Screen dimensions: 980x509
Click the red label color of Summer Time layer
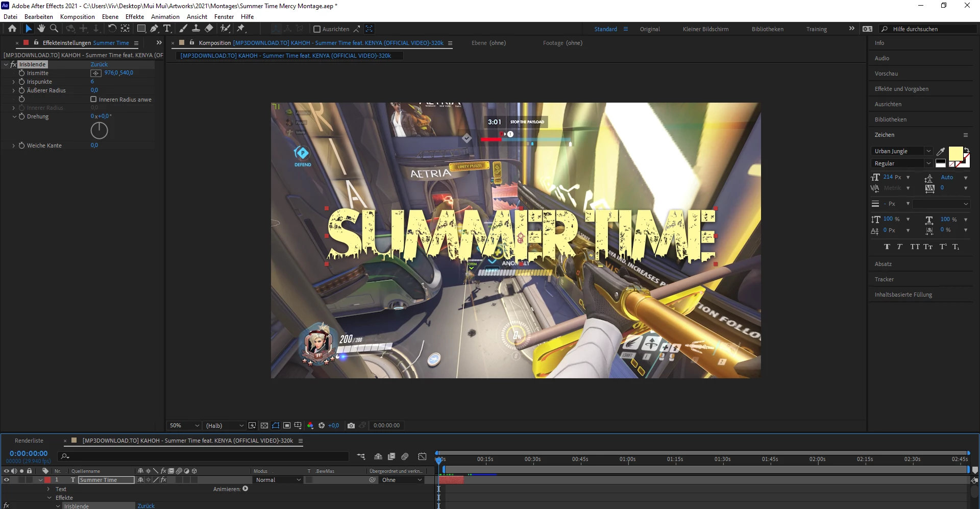[x=48, y=480]
